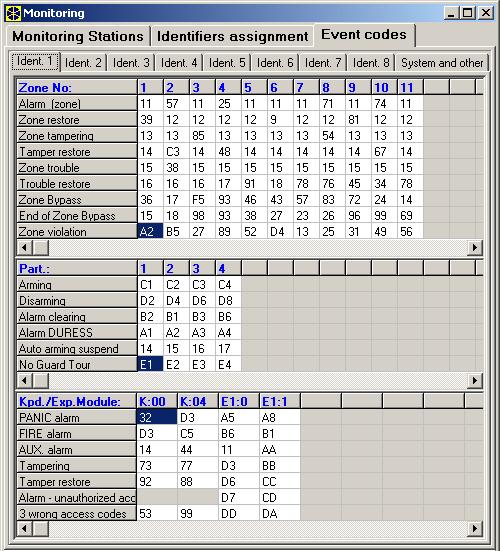Click partition table scroll right arrow
Viewport: 500px width, 551px height.
tap(475, 380)
